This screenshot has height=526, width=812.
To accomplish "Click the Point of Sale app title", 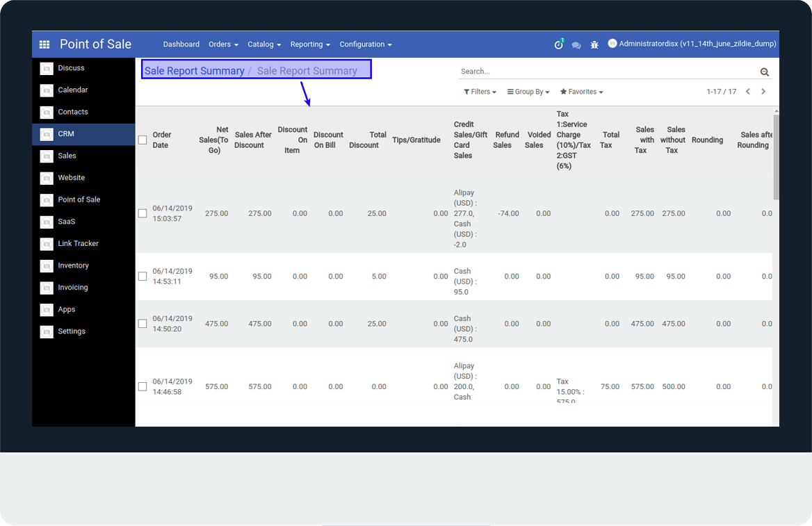I will click(95, 44).
